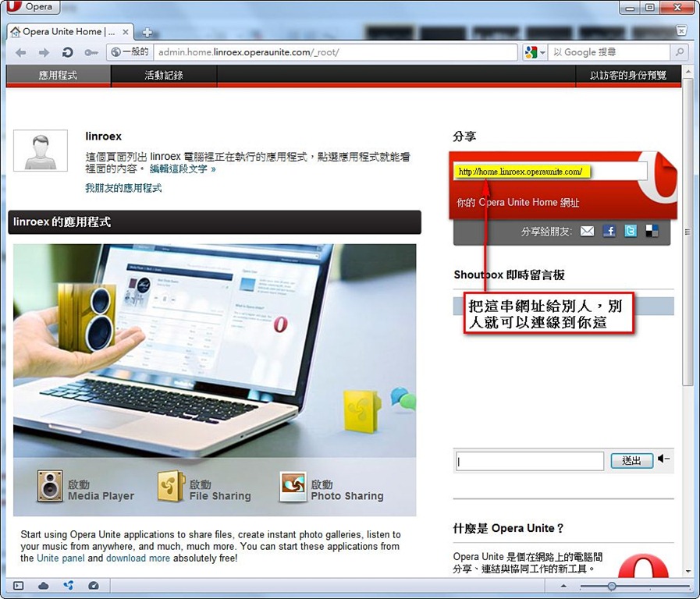Click the Shoutbox message input field
Screen dimensions: 700x599
click(x=530, y=461)
